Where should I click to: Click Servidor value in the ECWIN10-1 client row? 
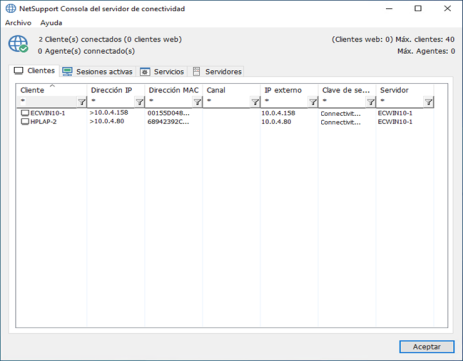pyautogui.click(x=395, y=113)
